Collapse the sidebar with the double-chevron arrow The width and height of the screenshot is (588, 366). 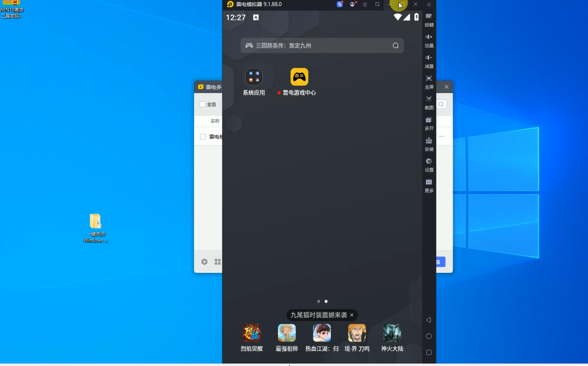(x=429, y=4)
